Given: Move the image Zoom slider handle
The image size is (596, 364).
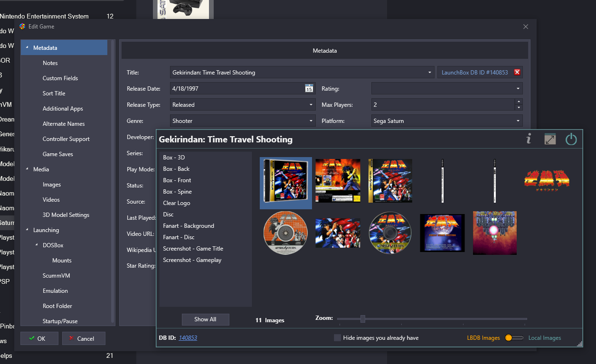Looking at the screenshot, I should [363, 319].
